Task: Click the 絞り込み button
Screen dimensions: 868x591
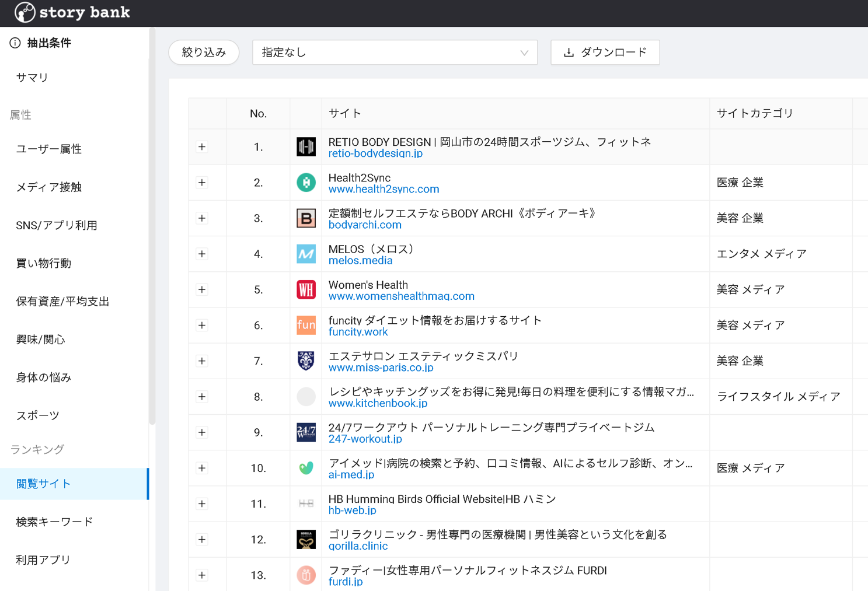Action: (204, 53)
